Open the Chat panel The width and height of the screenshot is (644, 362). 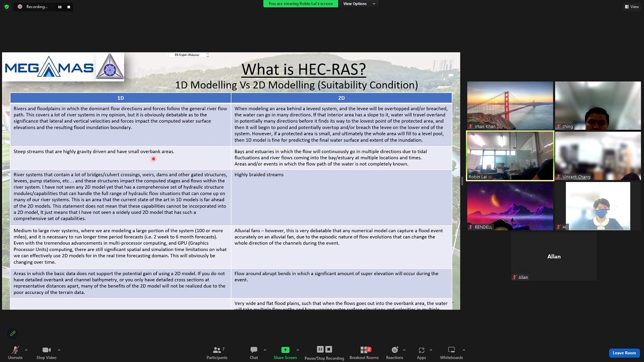click(254, 352)
